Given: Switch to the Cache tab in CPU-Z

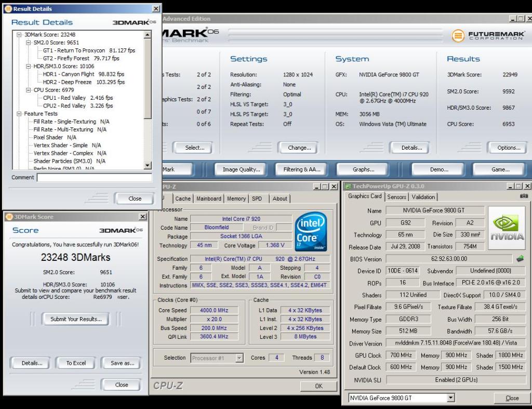Looking at the screenshot, I should click(183, 199).
